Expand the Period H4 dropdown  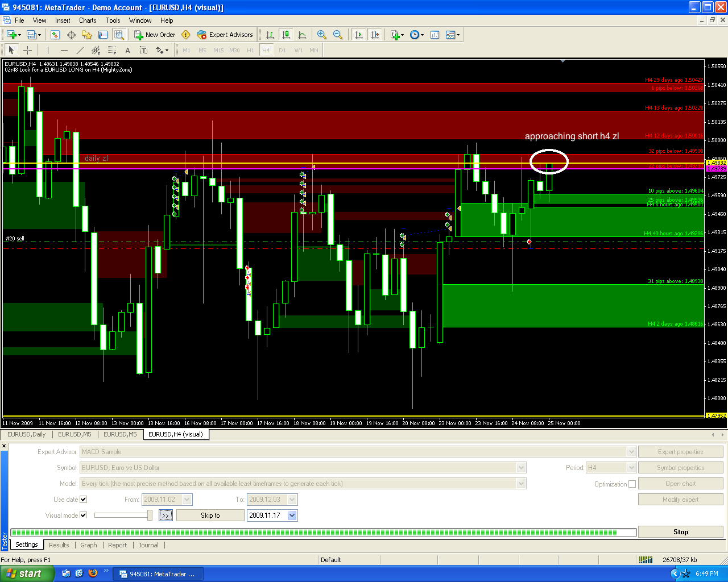[631, 468]
